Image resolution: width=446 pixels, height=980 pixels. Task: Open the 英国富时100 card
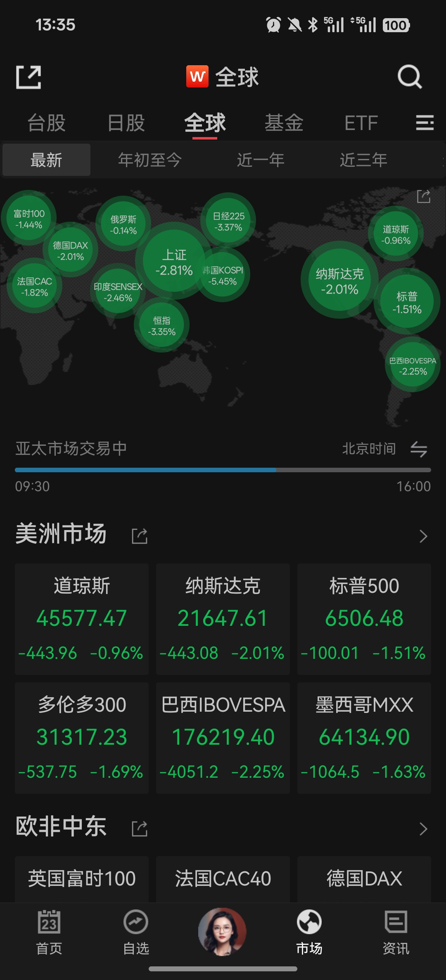click(x=82, y=879)
